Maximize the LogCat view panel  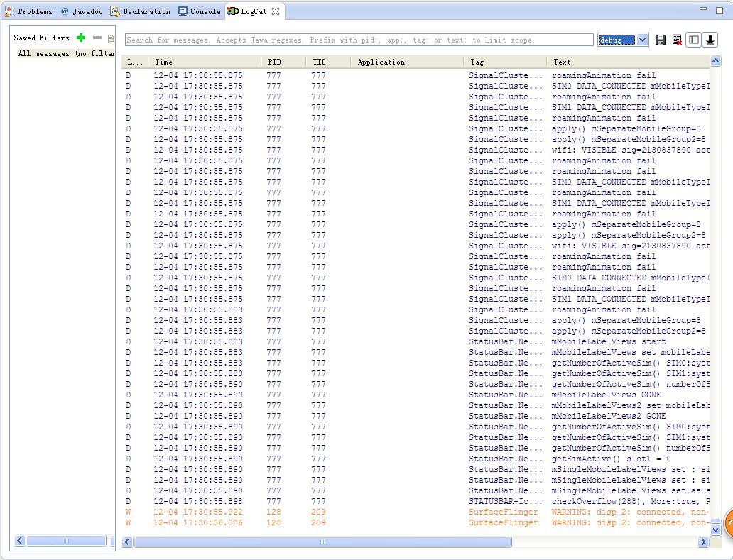click(720, 10)
